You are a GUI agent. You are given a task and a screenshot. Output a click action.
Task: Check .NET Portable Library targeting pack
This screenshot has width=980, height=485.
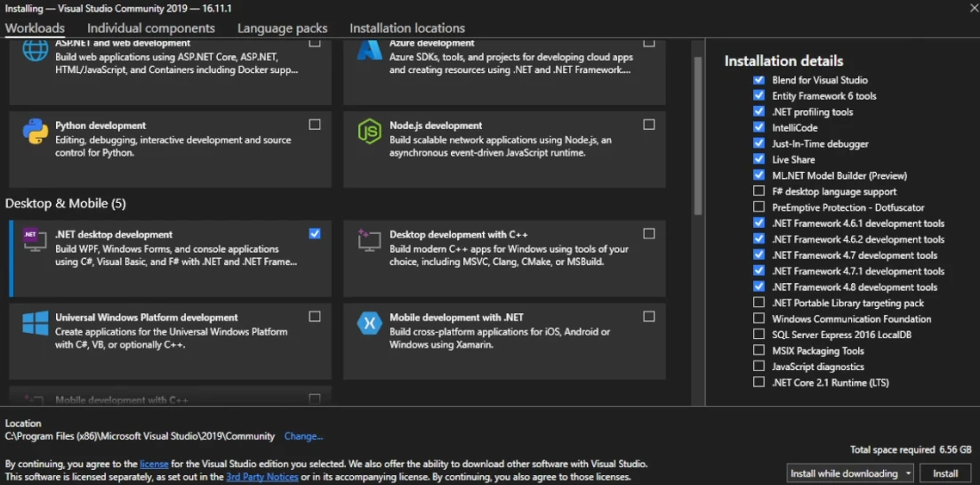click(759, 303)
